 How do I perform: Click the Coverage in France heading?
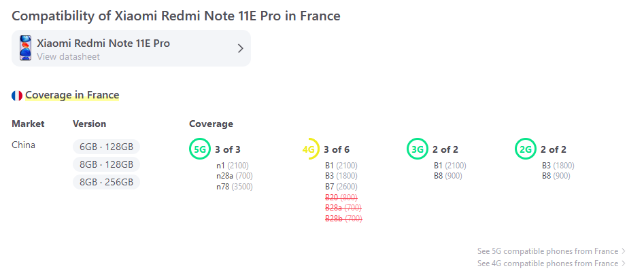(x=72, y=95)
